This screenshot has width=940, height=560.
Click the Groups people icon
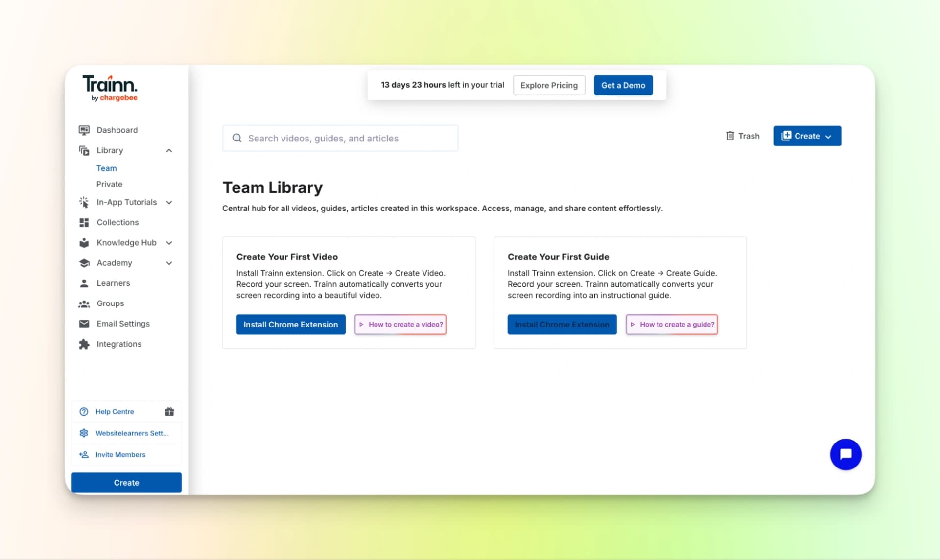(x=84, y=303)
